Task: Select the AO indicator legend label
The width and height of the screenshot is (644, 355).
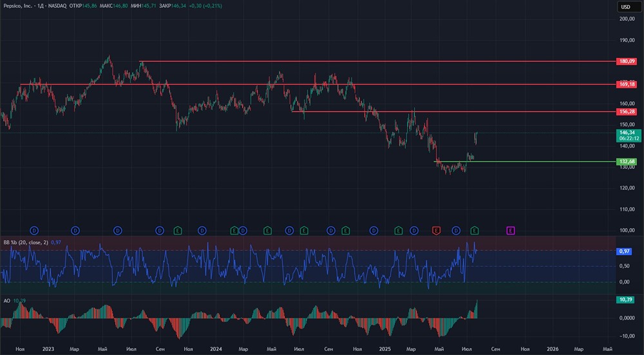Action: pyautogui.click(x=6, y=302)
